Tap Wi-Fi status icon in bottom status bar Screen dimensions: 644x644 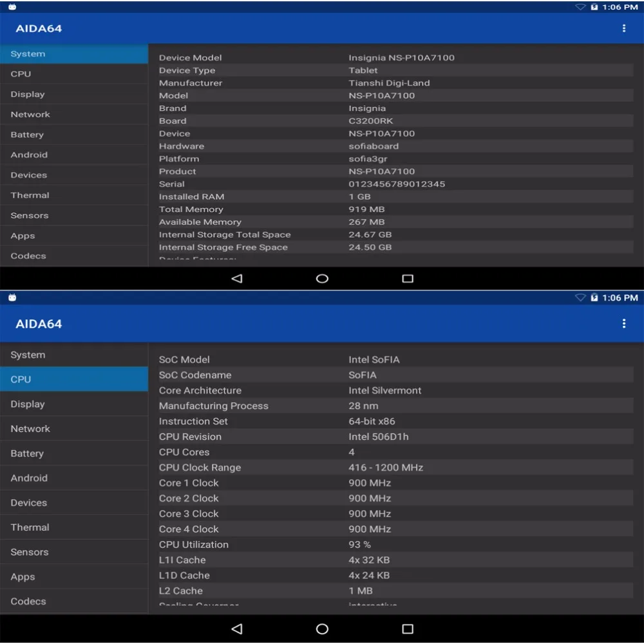click(x=580, y=298)
